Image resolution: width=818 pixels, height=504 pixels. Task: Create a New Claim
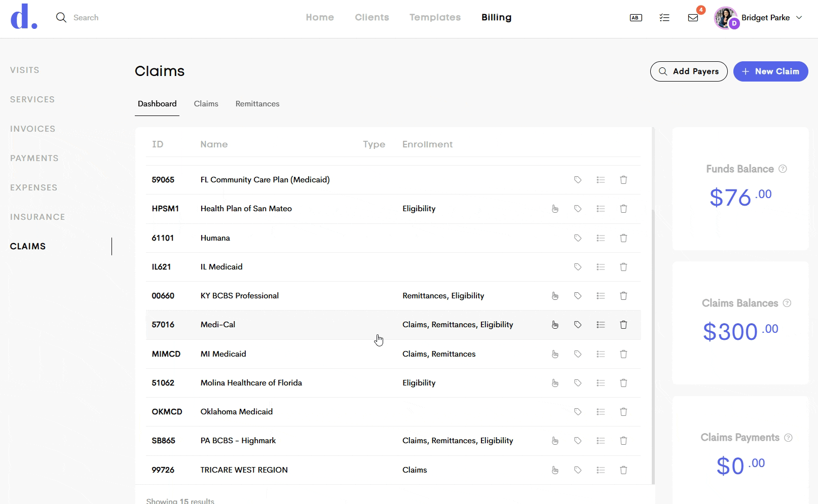[x=770, y=71]
